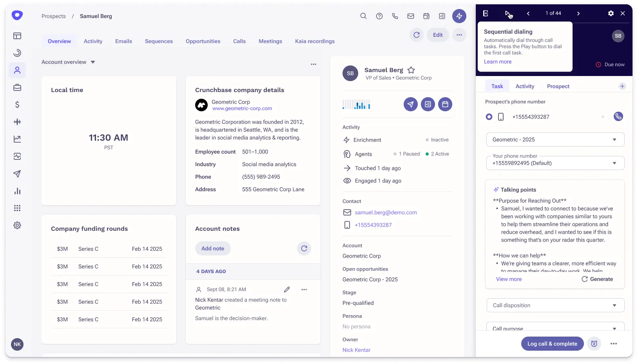
Task: Click the Log call & complete button
Action: pos(552,344)
